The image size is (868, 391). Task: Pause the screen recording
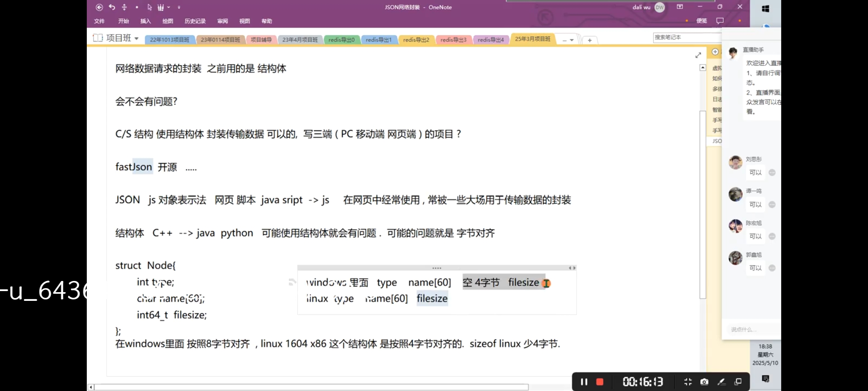[x=584, y=382]
